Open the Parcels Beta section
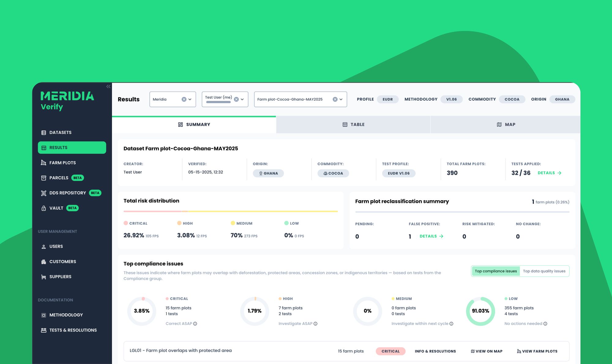612x364 pixels. (59, 178)
